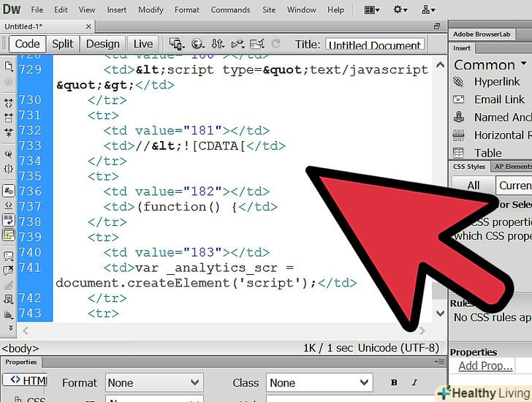Edit the document Title field
532x402 pixels.
[x=375, y=45]
